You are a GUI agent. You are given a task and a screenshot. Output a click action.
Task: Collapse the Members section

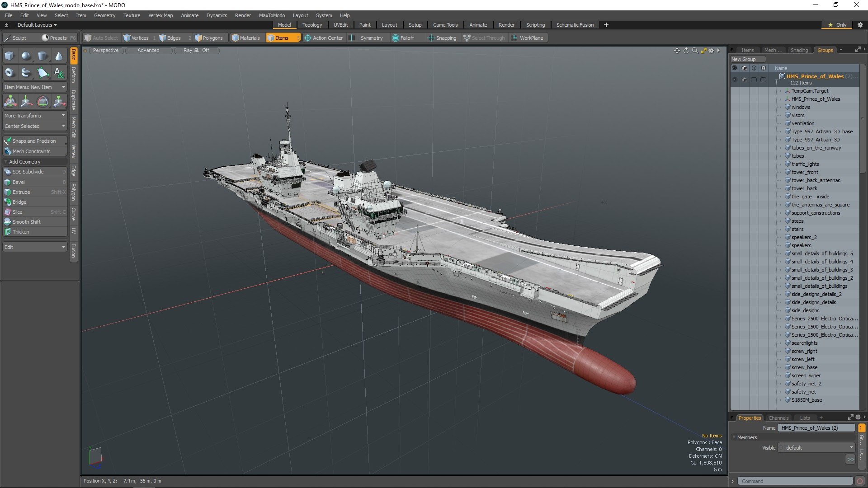coord(734,437)
